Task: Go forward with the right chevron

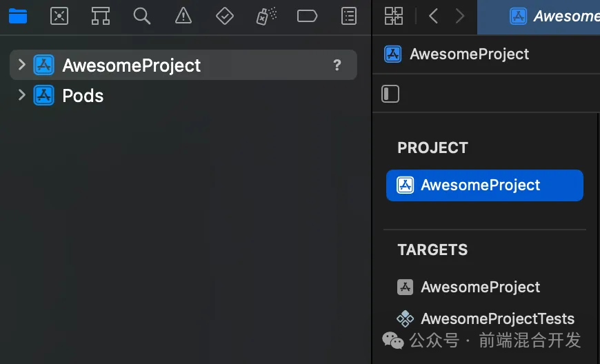Action: point(460,16)
